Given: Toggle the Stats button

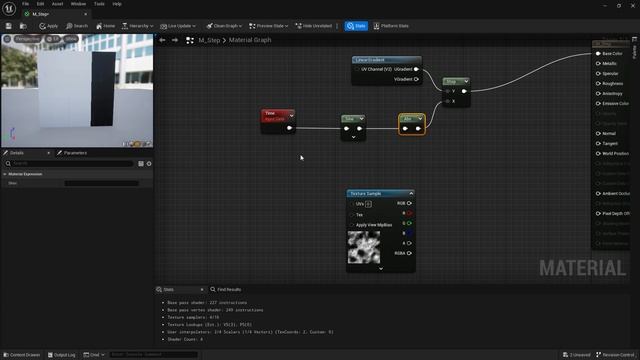Looking at the screenshot, I should [x=356, y=26].
